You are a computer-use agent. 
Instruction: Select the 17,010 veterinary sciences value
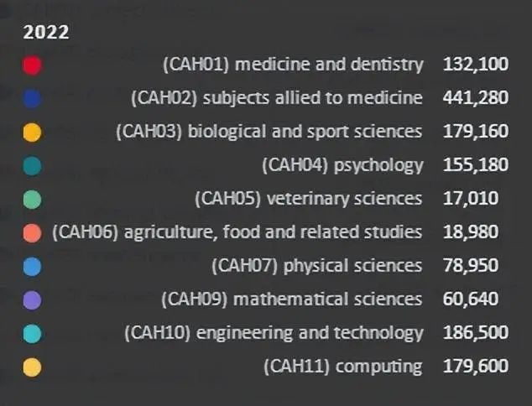click(x=471, y=199)
